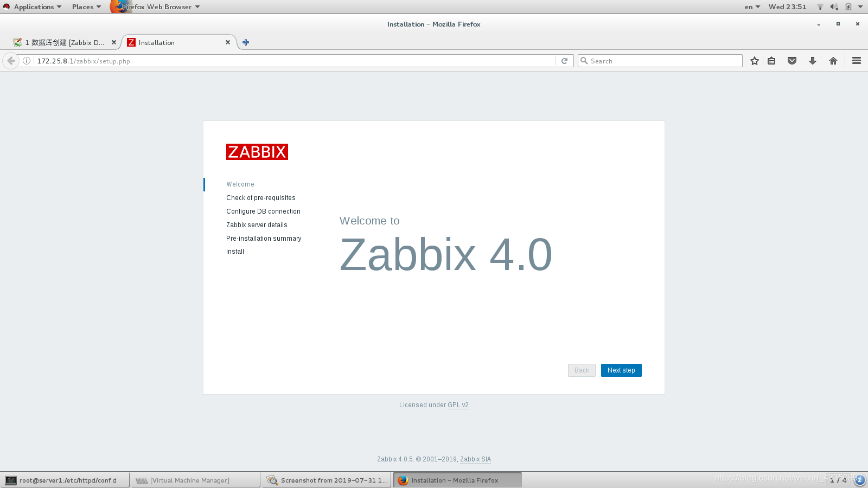Select Check of pre-requisites step
Screen dimensions: 868x488
261,198
